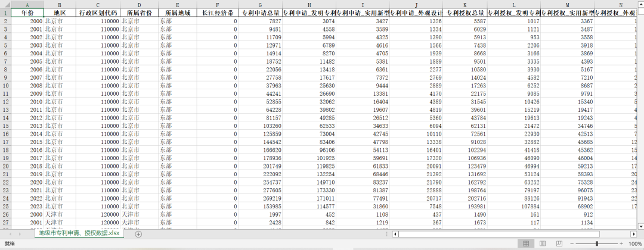Screen dimensions: 644x250
Task: Click horizontal scrollbar left arrow
Action: point(395,234)
